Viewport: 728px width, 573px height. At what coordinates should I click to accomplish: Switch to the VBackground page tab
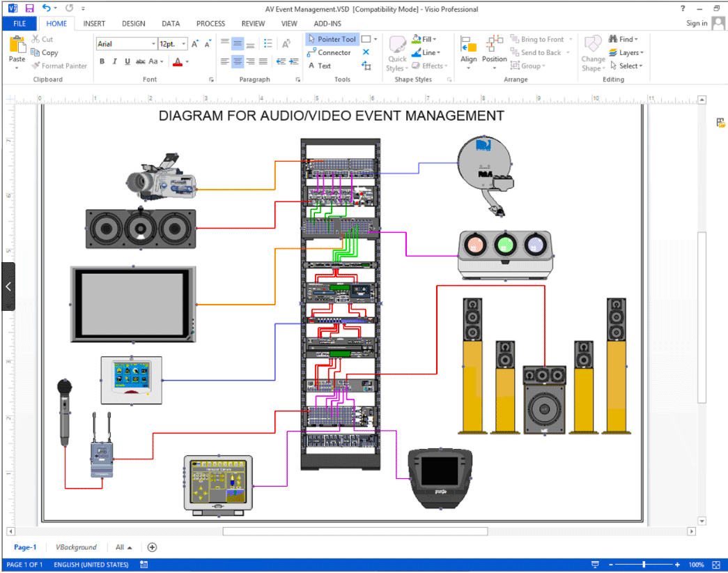click(x=76, y=547)
